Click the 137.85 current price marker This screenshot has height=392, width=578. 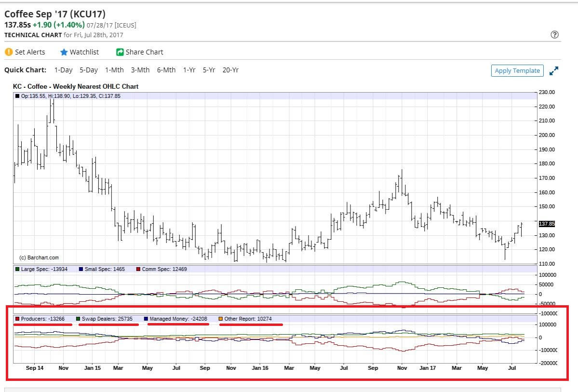[546, 224]
